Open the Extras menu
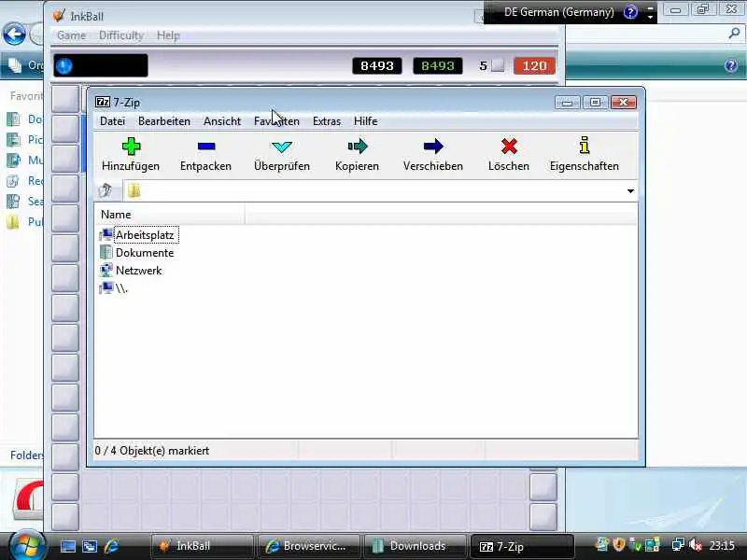The width and height of the screenshot is (747, 560). 326,121
